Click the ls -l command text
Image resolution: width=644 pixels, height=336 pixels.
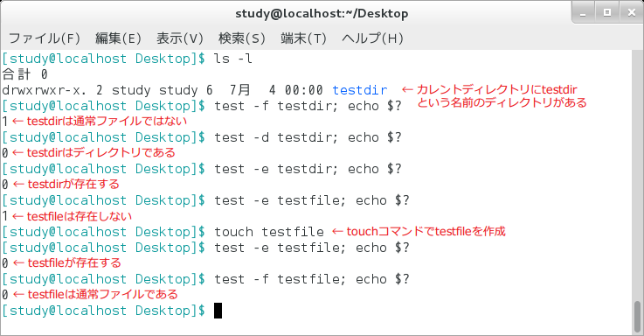pos(233,59)
